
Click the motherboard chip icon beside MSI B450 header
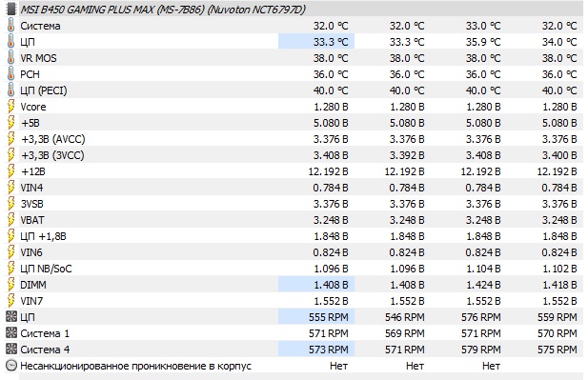coord(11,9)
